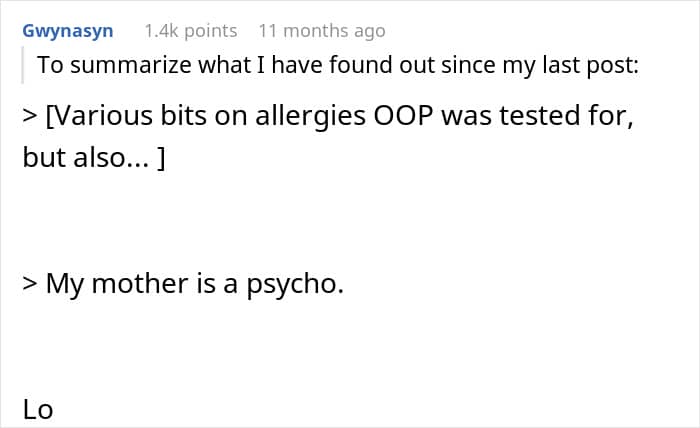The height and width of the screenshot is (428, 700).
Task: Click the '>' marker before '[Various bits'
Action: 29,119
